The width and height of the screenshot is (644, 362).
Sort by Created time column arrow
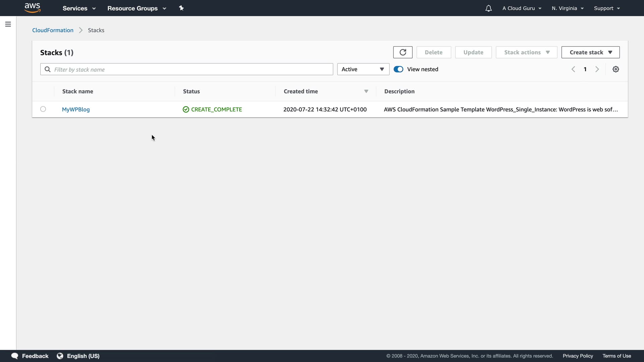tap(366, 92)
